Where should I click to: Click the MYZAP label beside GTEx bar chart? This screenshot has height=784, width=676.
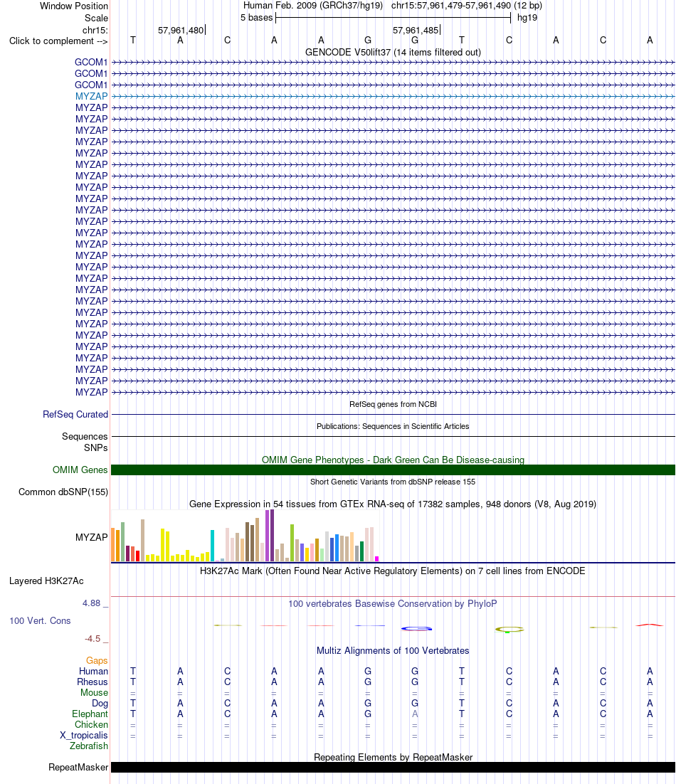(92, 538)
